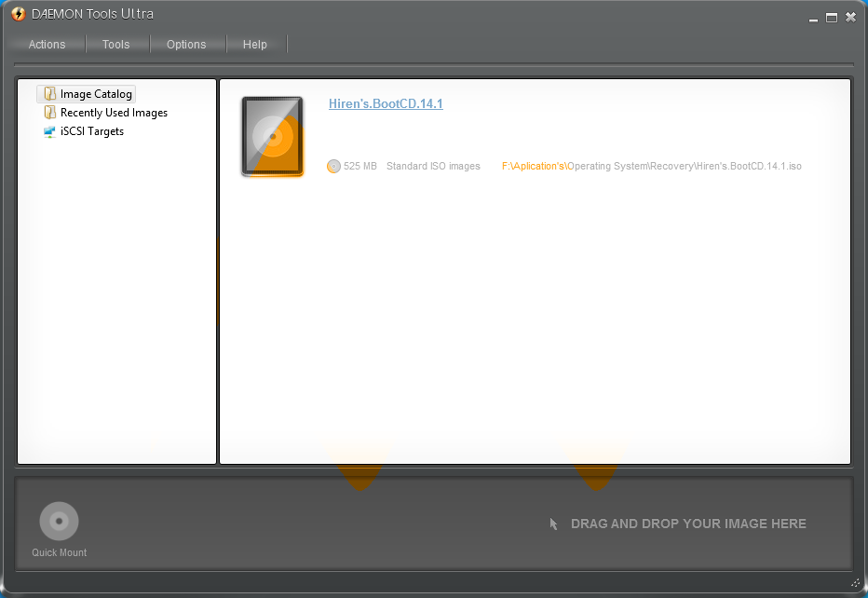
Task: Select iSCSI Targets in the sidebar
Action: click(x=84, y=131)
